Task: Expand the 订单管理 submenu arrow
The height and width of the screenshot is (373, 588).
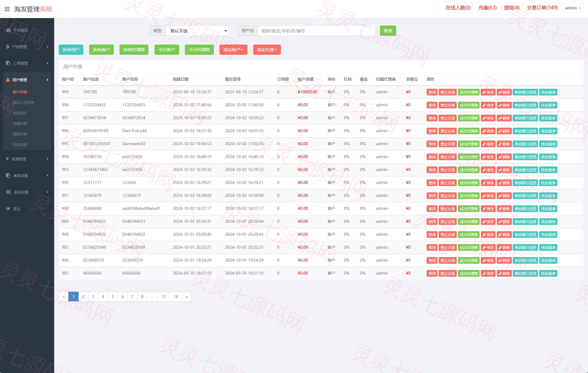Action: 48,63
